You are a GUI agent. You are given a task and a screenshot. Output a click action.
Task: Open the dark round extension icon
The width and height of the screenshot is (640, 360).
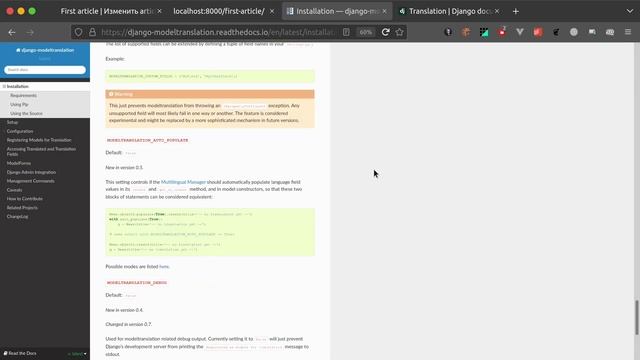pyautogui.click(x=448, y=32)
